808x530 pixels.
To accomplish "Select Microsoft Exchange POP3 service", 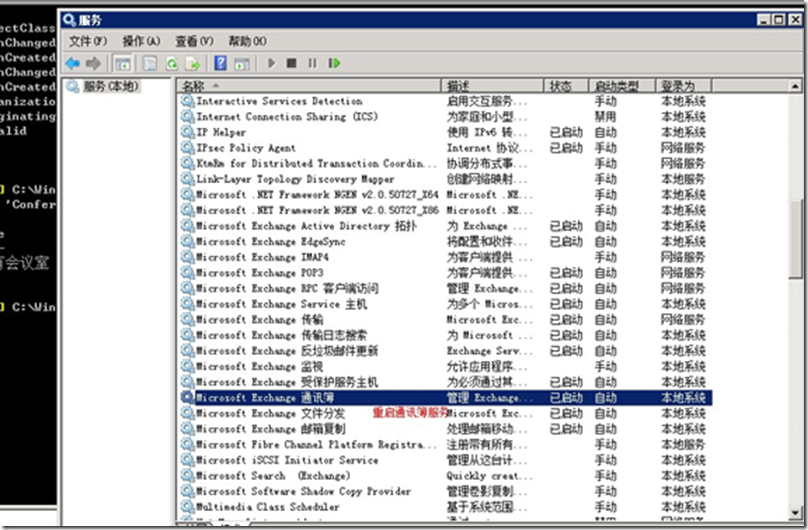I will click(260, 272).
